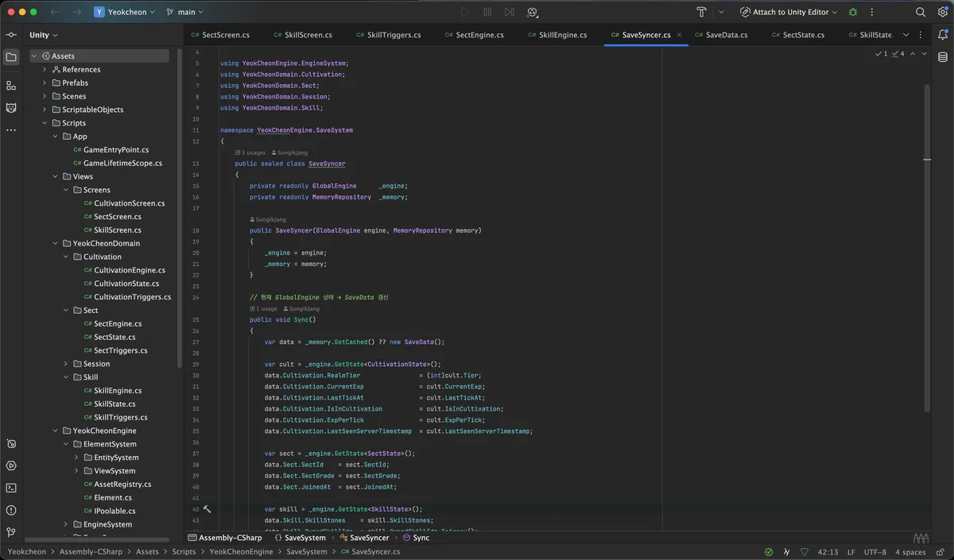
Task: Expand the EngineSystem folder
Action: pos(67,524)
